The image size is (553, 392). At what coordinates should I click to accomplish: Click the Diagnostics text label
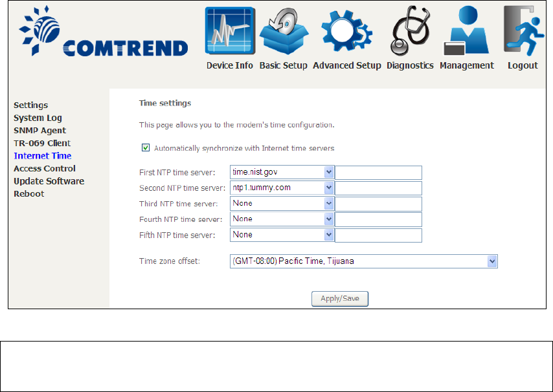pyautogui.click(x=410, y=65)
